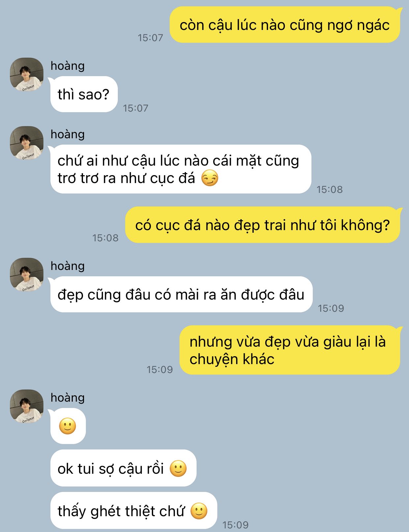Select the "thấy ghét thiệt chứ" bubble
This screenshot has height=532, width=409.
tap(134, 511)
